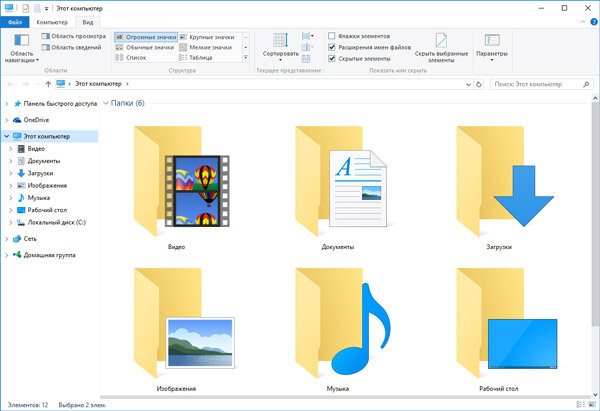Click the Add columns icon
This screenshot has width=600, height=411.
[307, 47]
